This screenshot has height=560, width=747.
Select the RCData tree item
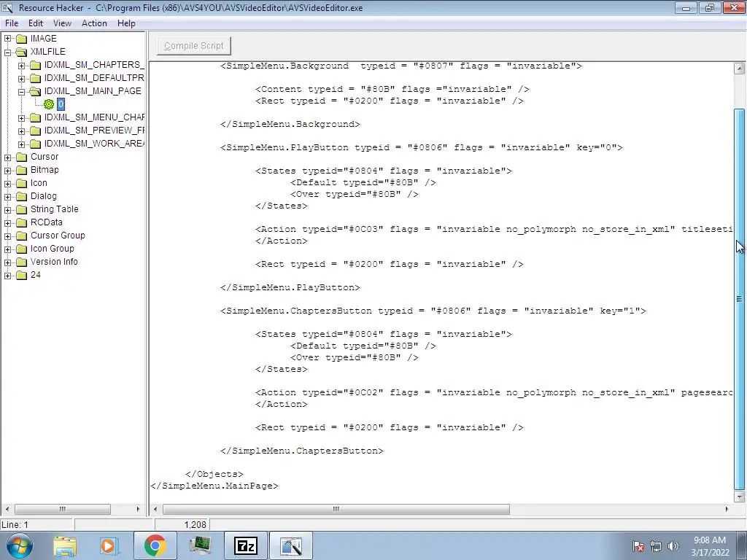46,222
